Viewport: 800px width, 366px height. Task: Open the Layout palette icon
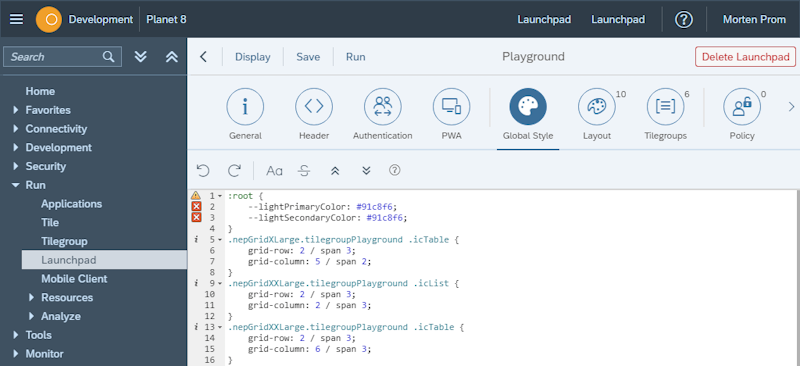point(597,107)
